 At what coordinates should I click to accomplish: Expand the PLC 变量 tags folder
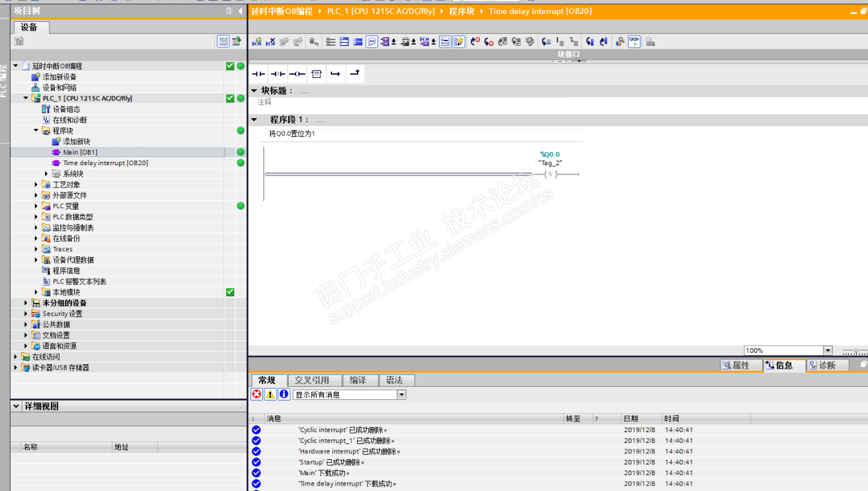36,206
